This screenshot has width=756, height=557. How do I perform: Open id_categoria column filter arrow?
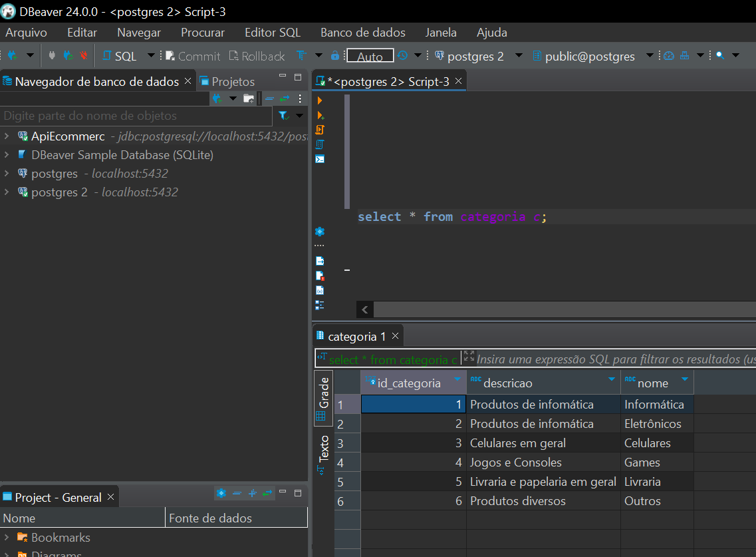pos(457,379)
